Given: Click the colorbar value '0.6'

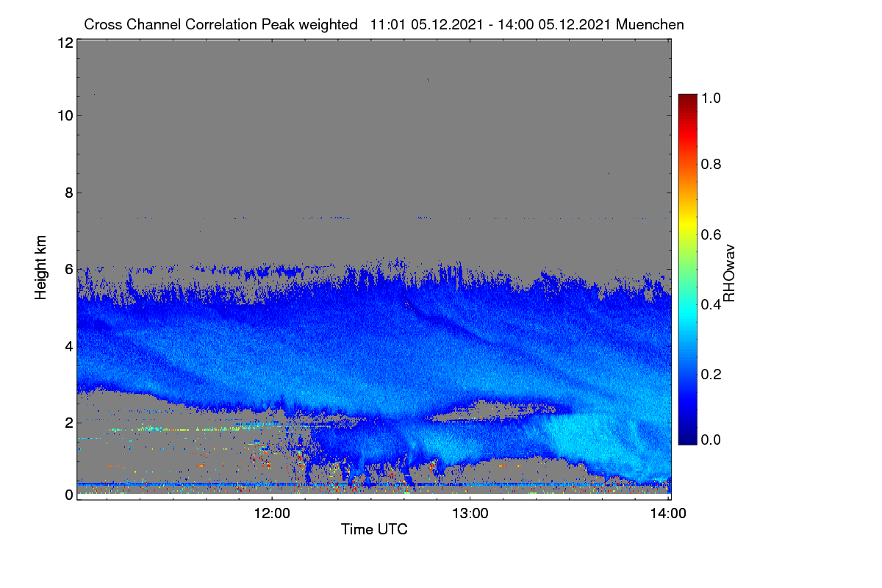Looking at the screenshot, I should click(x=712, y=234).
